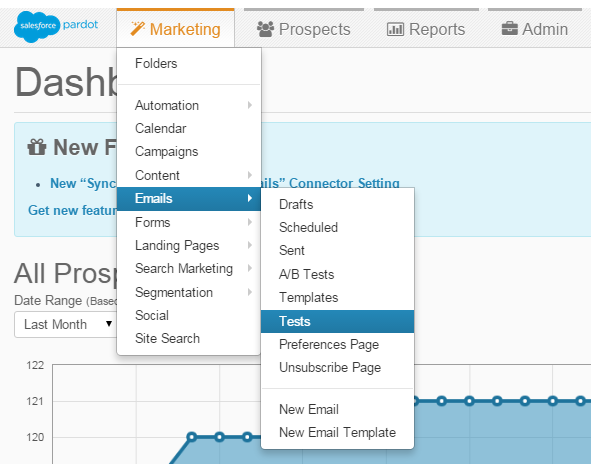Viewport: 591px width, 464px height.
Task: Select Tests in the Emails submenu
Action: tap(337, 321)
